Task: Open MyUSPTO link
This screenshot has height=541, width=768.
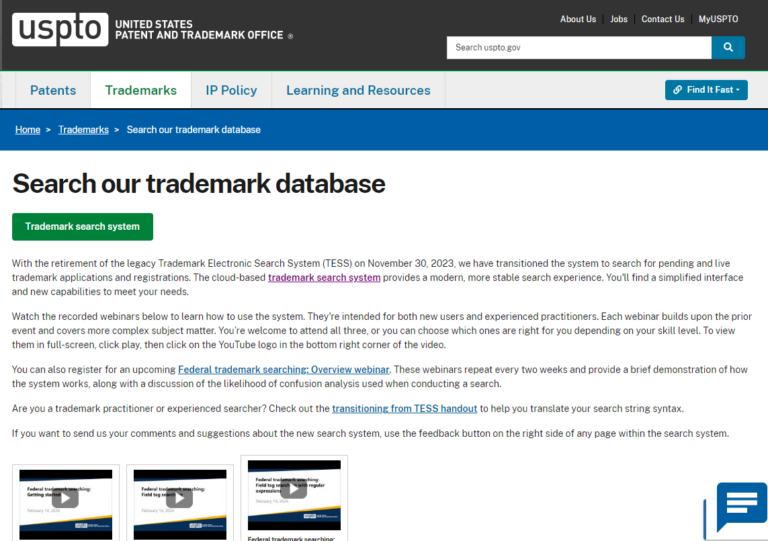Action: [718, 19]
